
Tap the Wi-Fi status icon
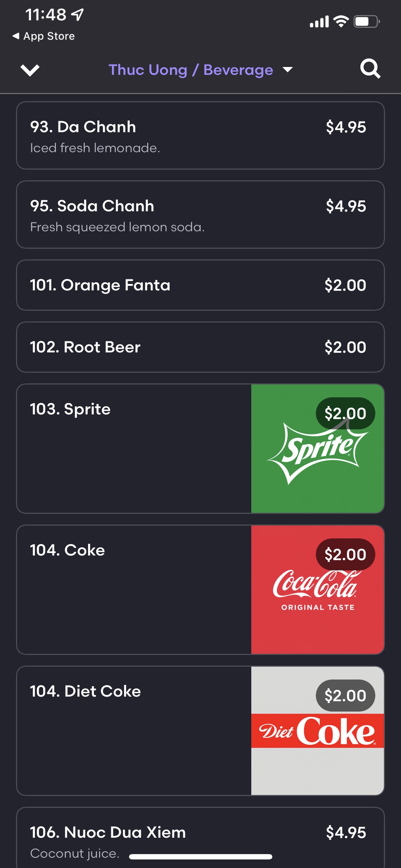click(341, 21)
